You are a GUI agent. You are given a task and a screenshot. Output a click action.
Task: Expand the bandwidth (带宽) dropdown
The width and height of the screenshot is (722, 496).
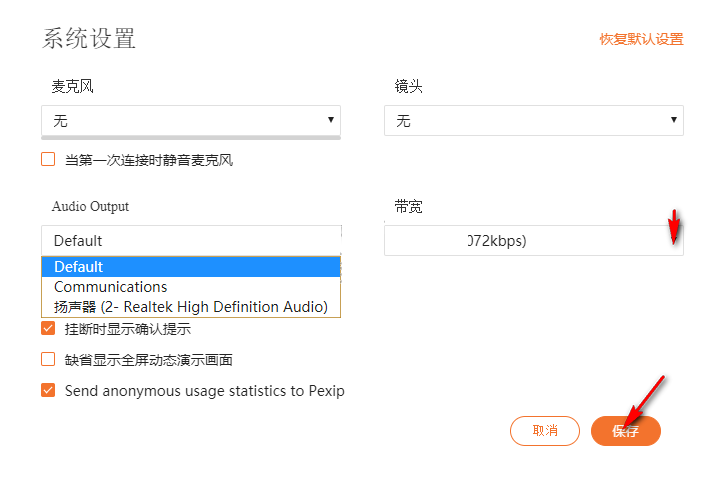coord(533,241)
